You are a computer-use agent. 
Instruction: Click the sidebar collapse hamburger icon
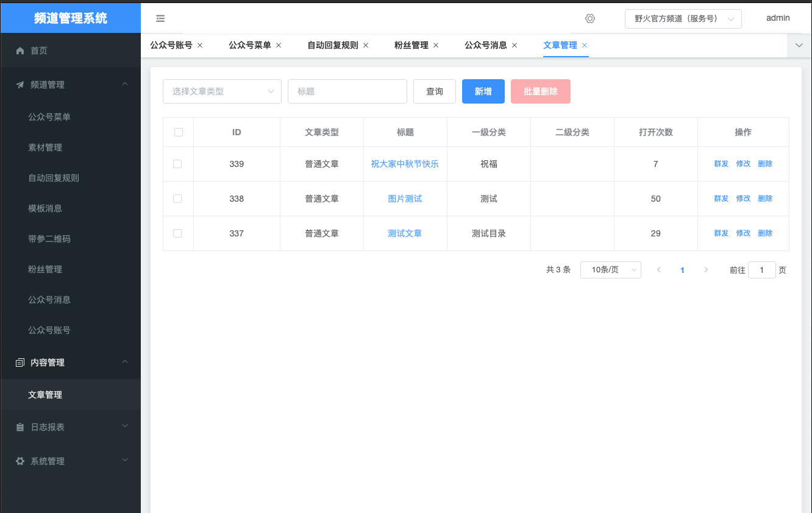(160, 19)
